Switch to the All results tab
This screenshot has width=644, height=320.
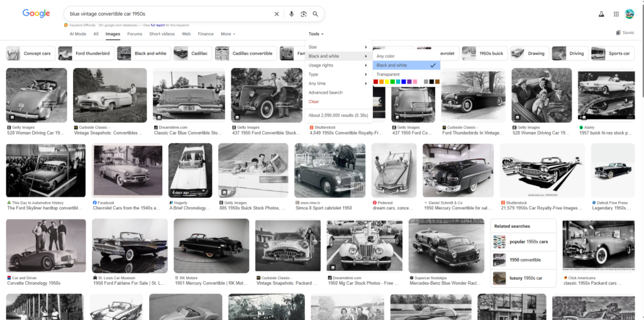coord(96,34)
